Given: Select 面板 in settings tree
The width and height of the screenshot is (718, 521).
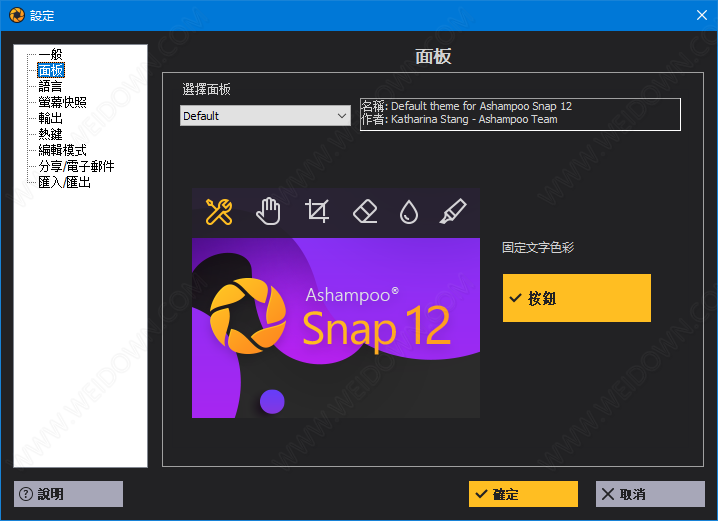Looking at the screenshot, I should coord(51,71).
